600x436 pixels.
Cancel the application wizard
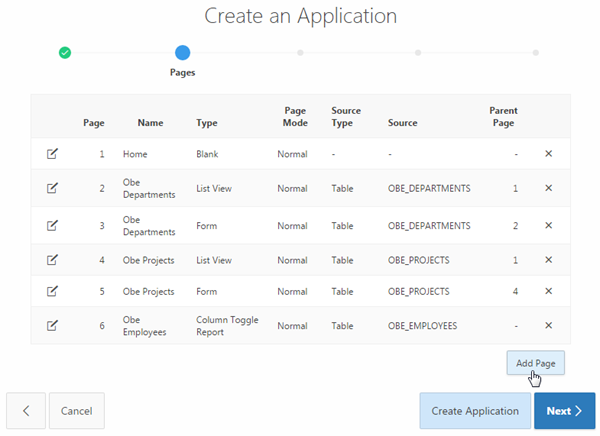(77, 411)
